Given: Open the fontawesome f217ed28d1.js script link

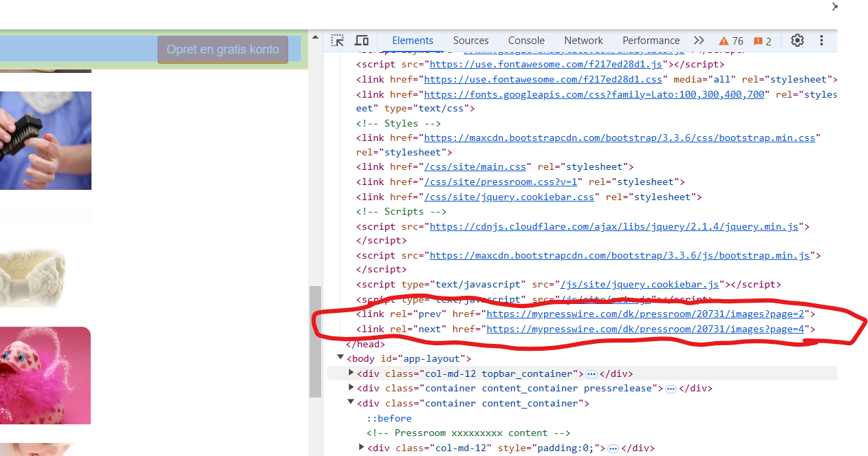Looking at the screenshot, I should [x=546, y=65].
